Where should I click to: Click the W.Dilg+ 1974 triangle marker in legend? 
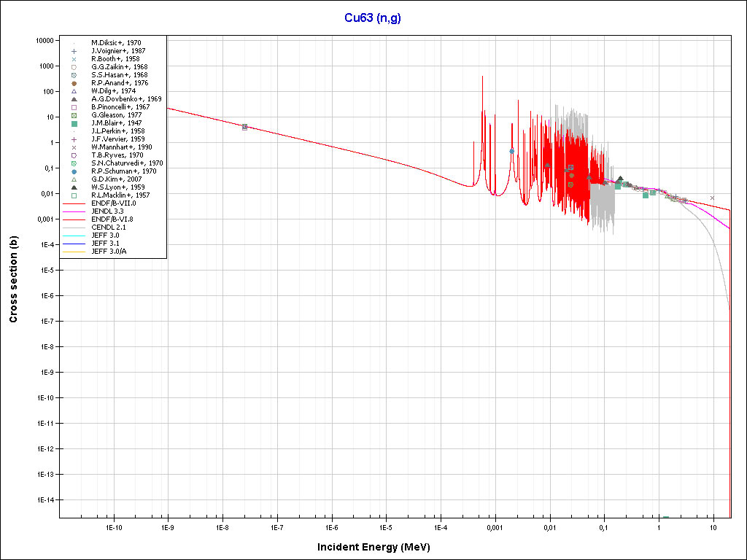coord(74,91)
